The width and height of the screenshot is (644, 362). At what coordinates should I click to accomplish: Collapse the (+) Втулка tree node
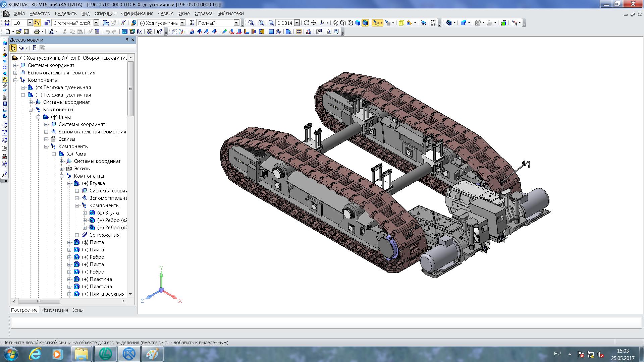pos(69,183)
